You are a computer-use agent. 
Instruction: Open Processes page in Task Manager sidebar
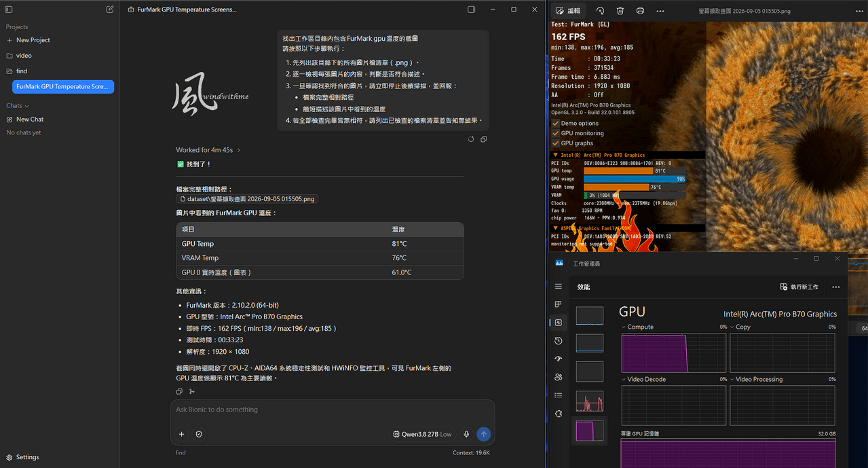(559, 304)
